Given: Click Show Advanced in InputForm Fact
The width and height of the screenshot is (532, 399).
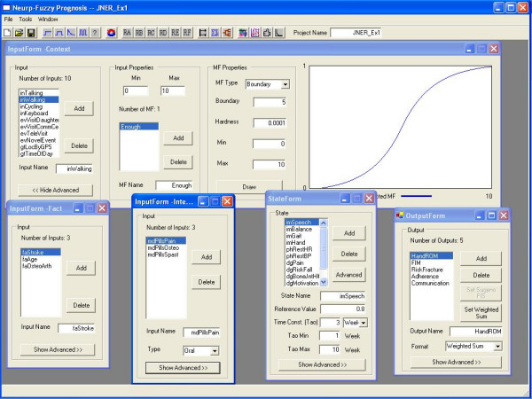Looking at the screenshot, I should click(x=58, y=349).
